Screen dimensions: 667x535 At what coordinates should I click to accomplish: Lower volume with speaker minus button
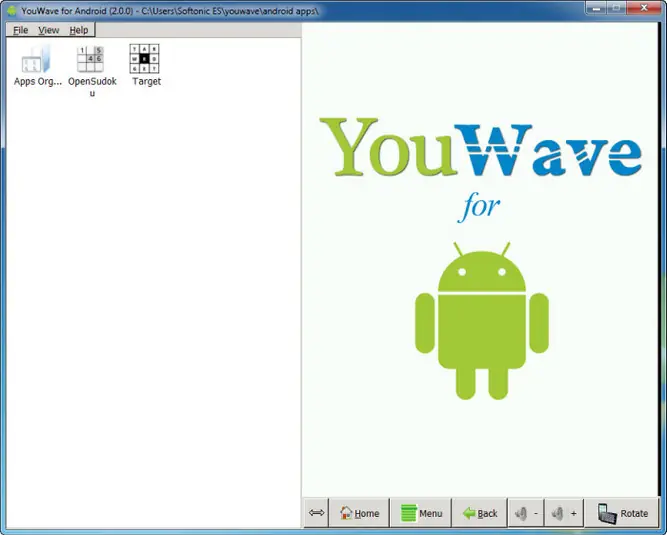pyautogui.click(x=526, y=513)
